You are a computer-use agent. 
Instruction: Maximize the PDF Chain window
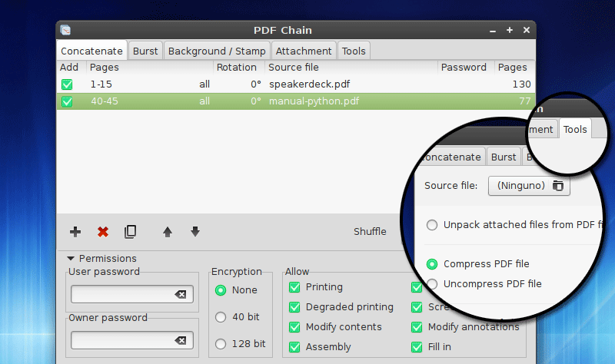click(x=510, y=30)
